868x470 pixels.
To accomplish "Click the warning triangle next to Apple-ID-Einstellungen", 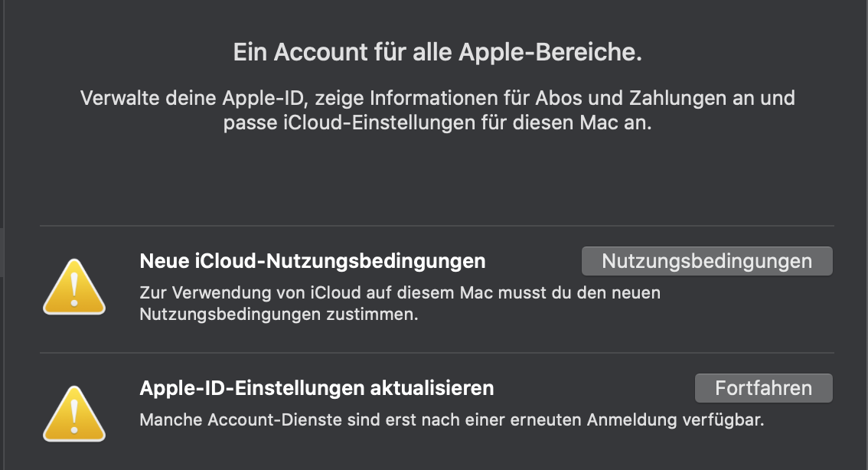I will point(73,413).
